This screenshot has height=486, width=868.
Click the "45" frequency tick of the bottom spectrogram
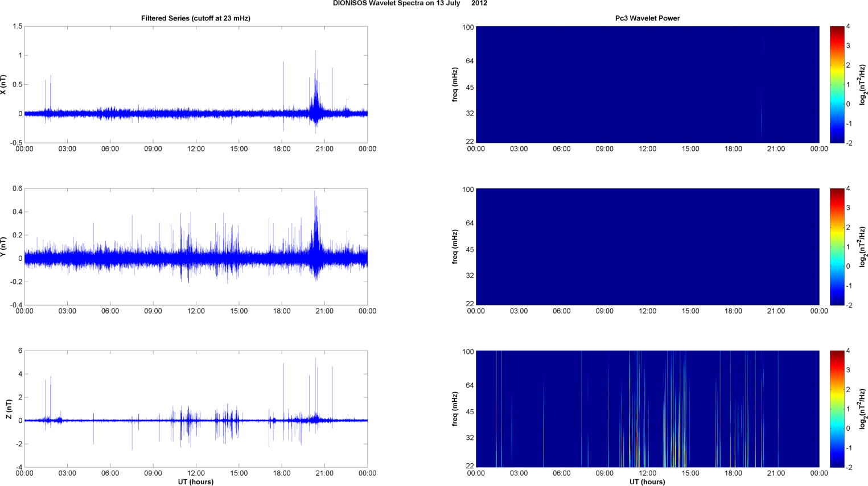470,411
